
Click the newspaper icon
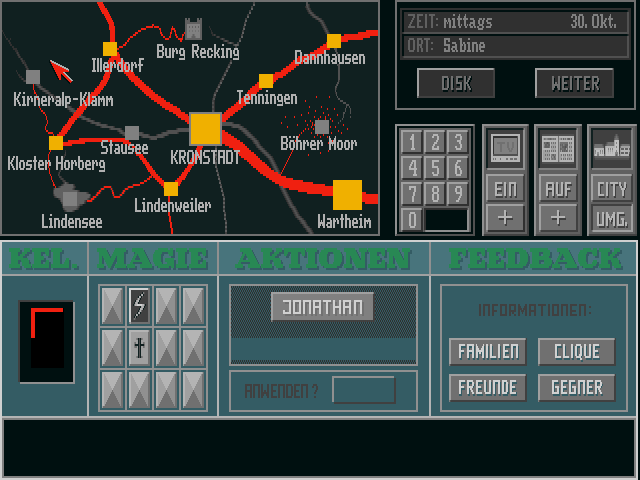click(x=558, y=149)
